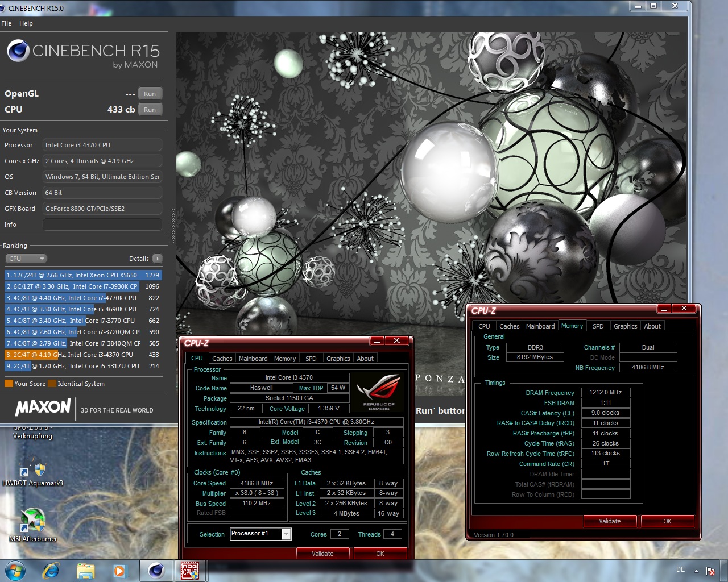Click GFX Board field GeForce 8800 GT
The height and width of the screenshot is (582, 728).
102,209
